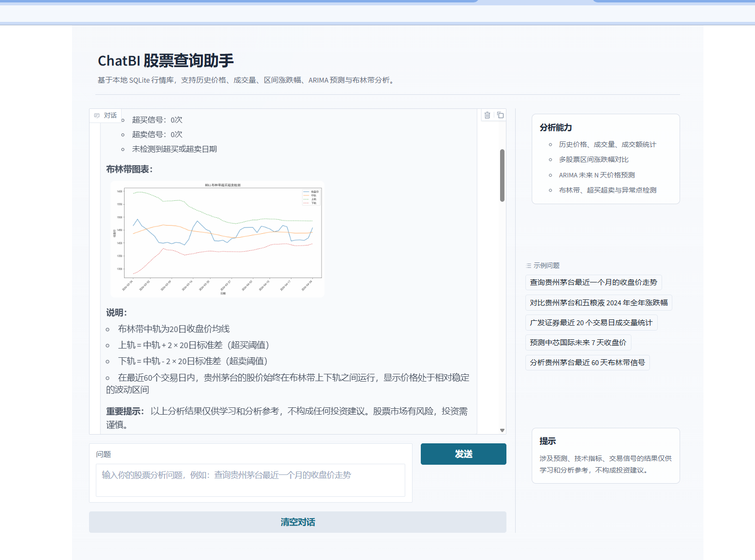Click the 未检测到超买或超卖日期 line

point(175,149)
